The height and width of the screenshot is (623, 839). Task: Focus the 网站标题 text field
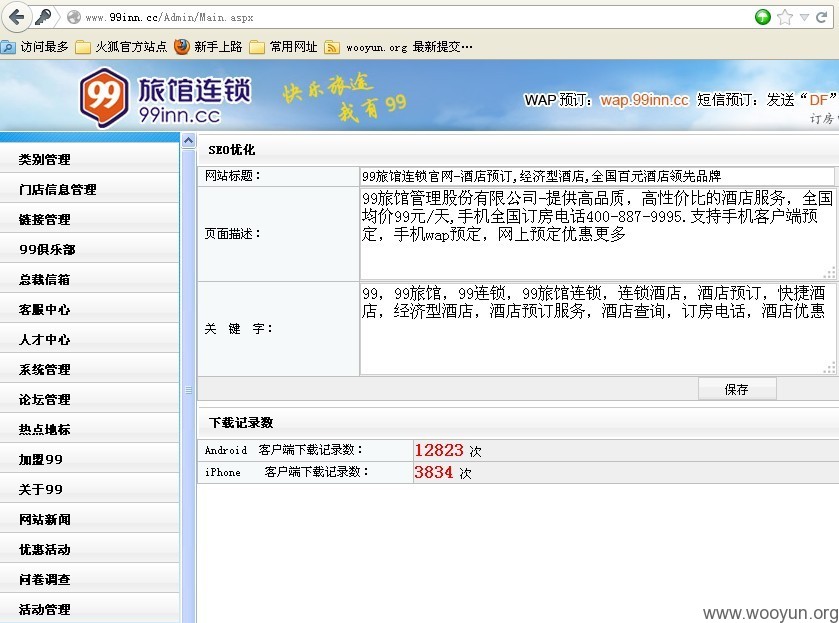pos(597,176)
